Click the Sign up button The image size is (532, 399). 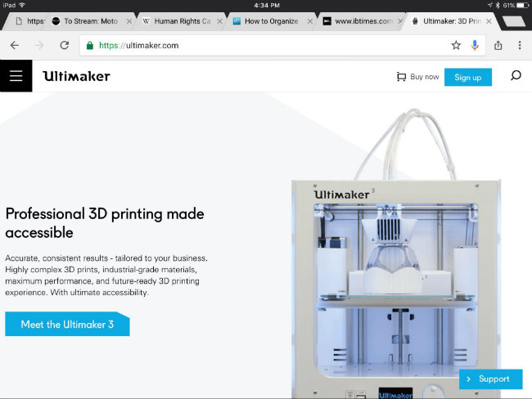coord(468,78)
